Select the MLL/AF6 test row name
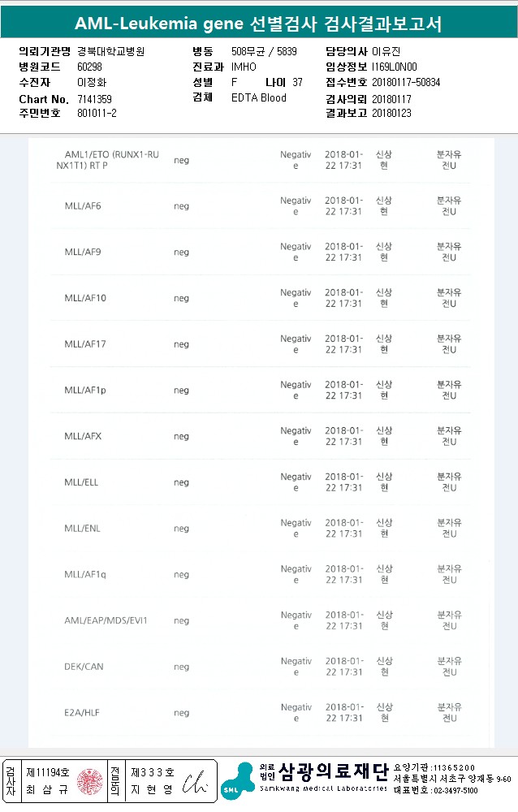Image resolution: width=518 pixels, height=812 pixels. [83, 206]
